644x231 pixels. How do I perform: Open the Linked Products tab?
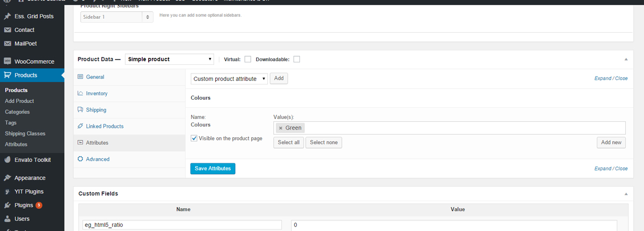(x=105, y=126)
